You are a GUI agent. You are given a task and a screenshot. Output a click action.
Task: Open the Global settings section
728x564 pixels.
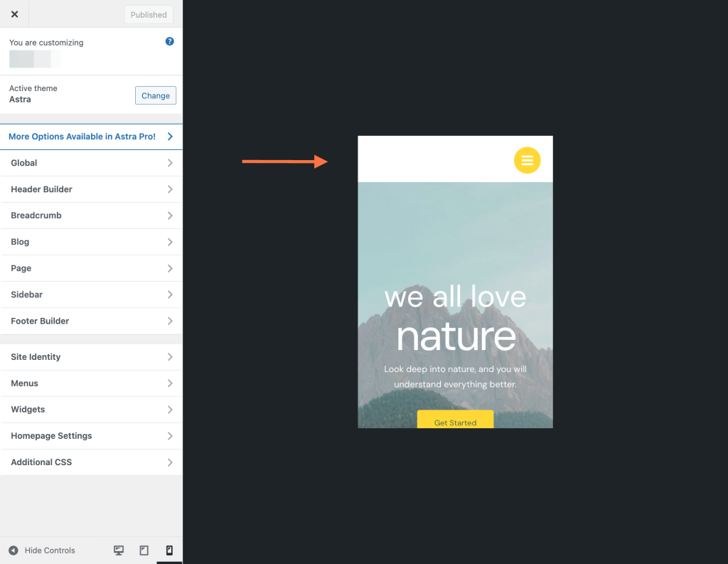coord(91,163)
